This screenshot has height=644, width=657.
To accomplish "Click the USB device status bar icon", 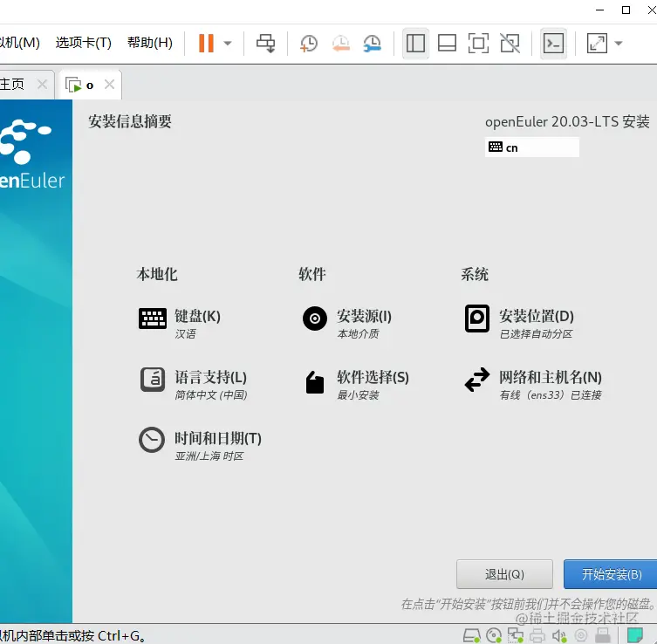I will [x=603, y=635].
